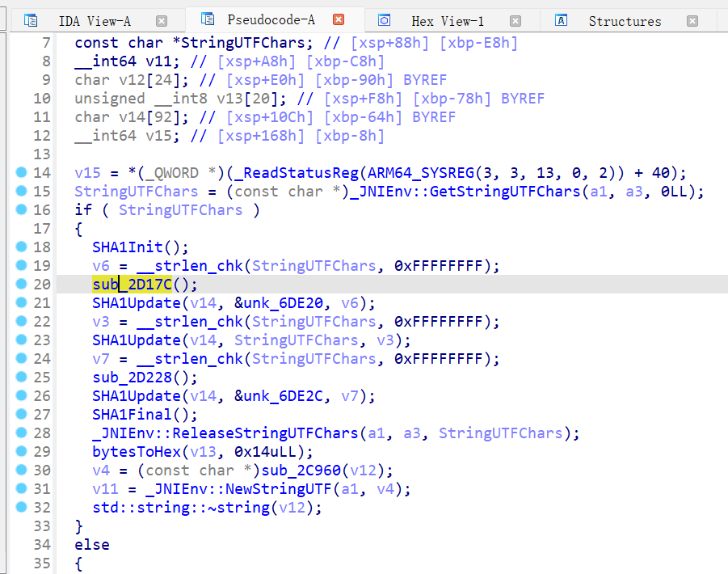Click the Hex View-1 tab icon
The height and width of the screenshot is (574, 728).
[384, 20]
